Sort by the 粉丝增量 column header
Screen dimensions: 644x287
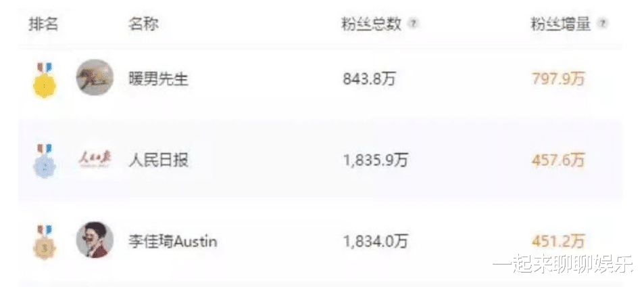coord(560,24)
